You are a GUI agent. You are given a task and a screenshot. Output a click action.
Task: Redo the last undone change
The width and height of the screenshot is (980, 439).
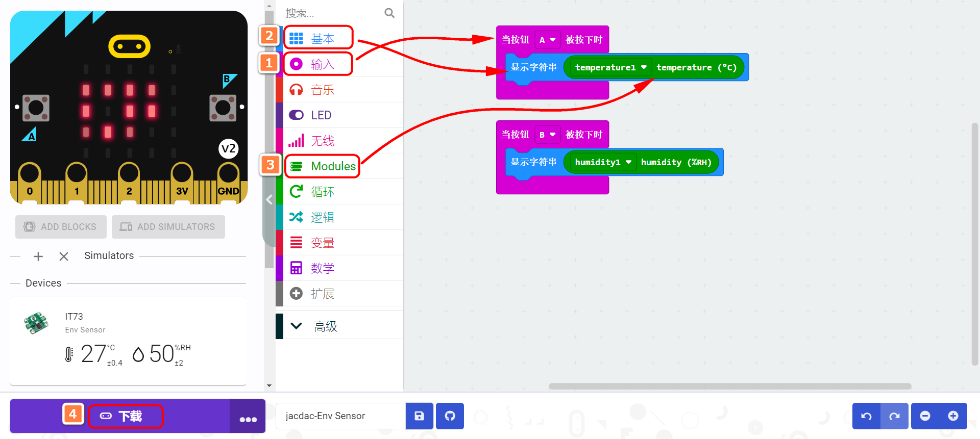(894, 416)
